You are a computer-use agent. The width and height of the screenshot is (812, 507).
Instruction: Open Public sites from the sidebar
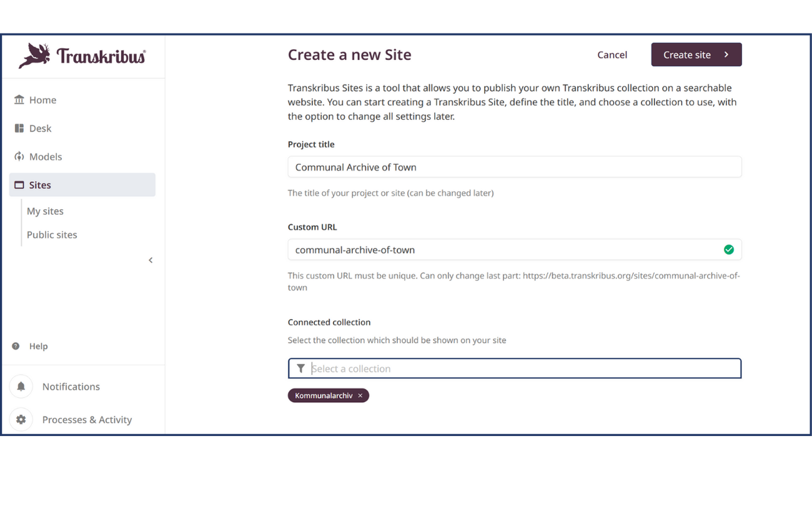click(x=52, y=234)
